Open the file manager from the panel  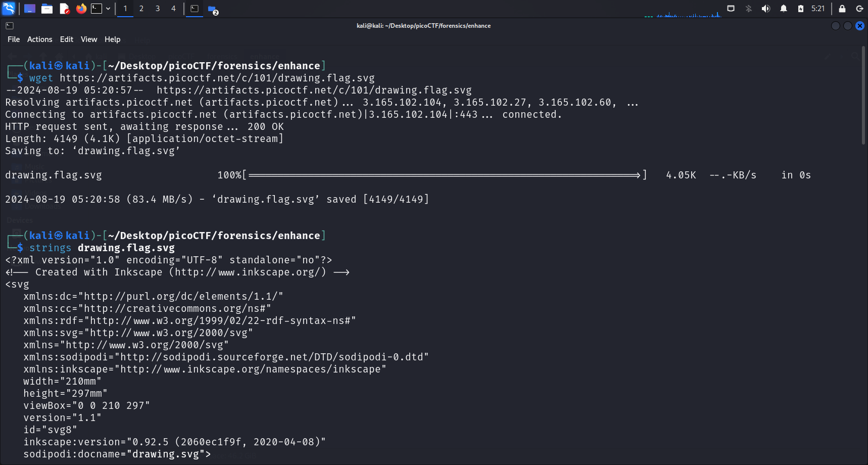[47, 9]
